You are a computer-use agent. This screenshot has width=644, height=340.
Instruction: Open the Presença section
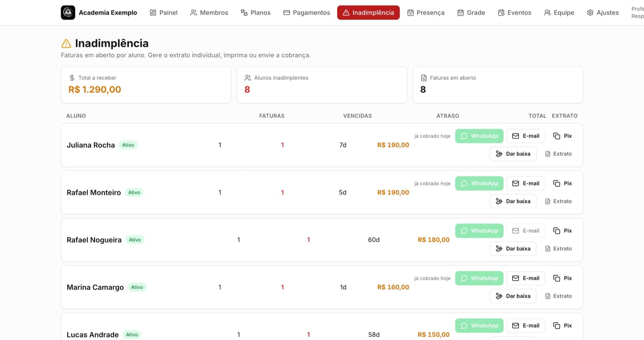tap(426, 12)
